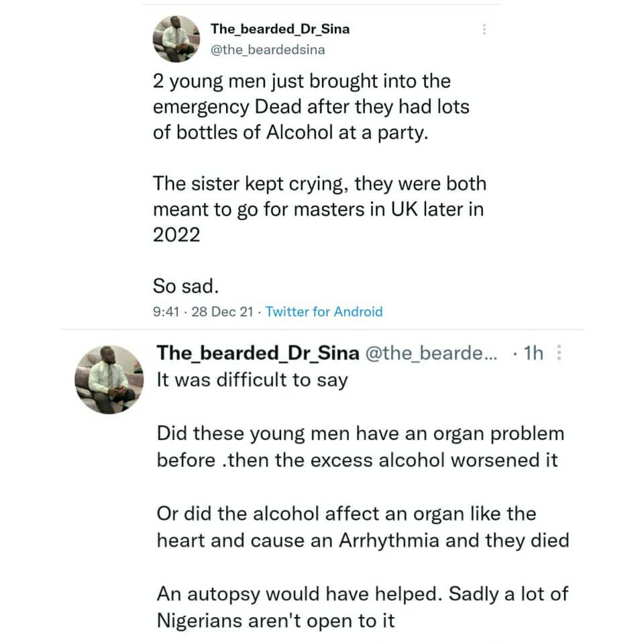Click the "The sister kept crying" paragraph
This screenshot has height=644, width=644.
(319, 209)
